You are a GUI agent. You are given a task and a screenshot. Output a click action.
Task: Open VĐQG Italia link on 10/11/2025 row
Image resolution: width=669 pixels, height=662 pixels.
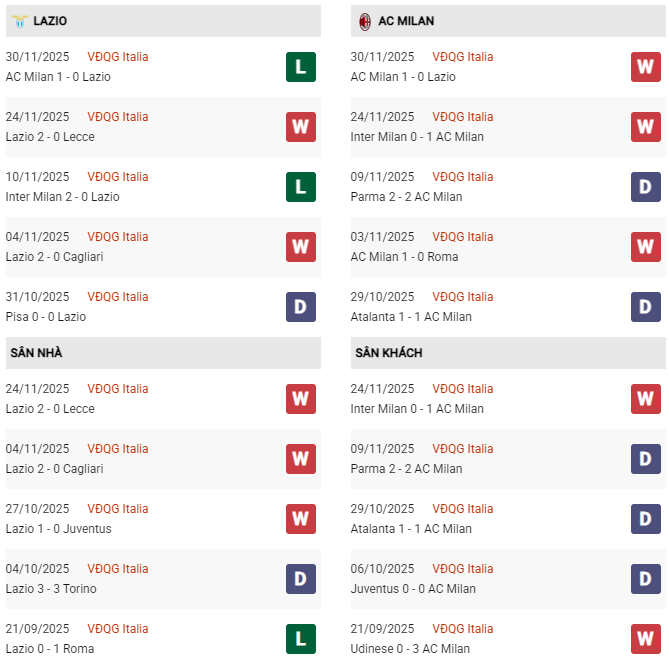pos(117,177)
